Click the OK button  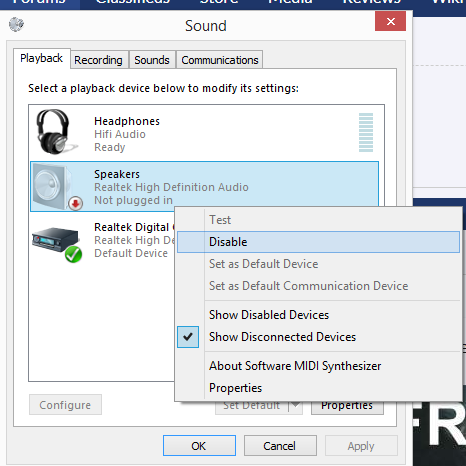pyautogui.click(x=199, y=446)
